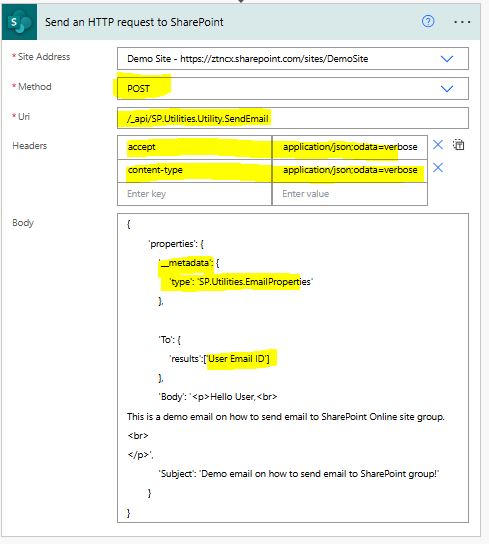Viewport: 489px width, 544px height.
Task: Click the content-type value field
Action: [350, 170]
